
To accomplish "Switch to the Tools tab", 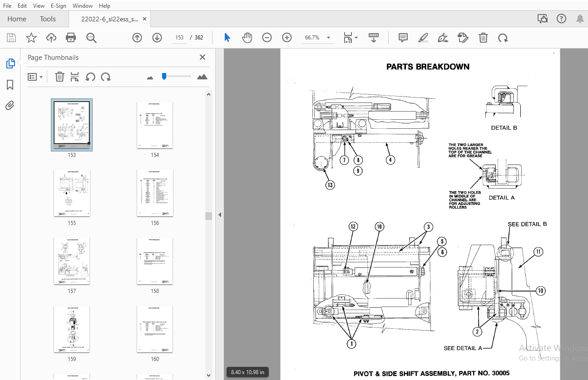I will point(48,19).
